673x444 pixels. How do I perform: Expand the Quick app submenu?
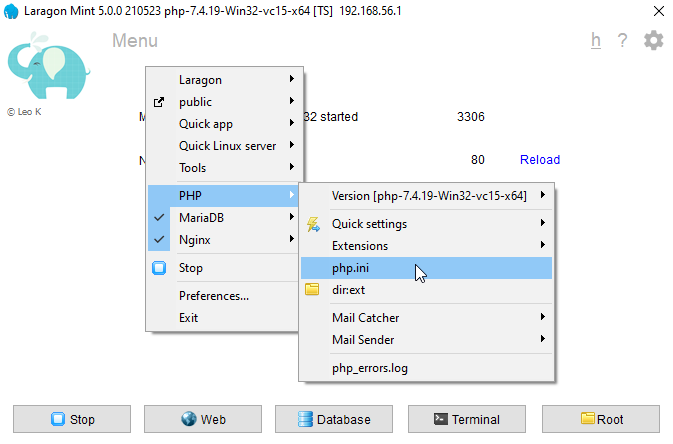[x=205, y=124]
